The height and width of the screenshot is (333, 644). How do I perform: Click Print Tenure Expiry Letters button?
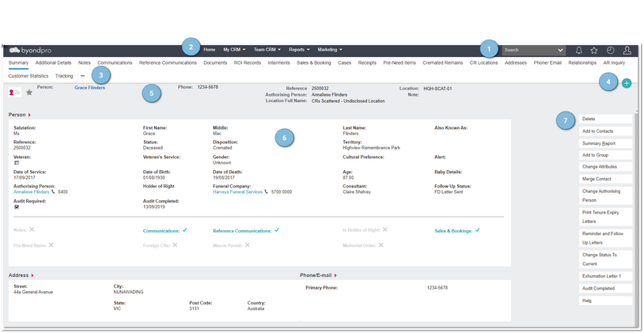(x=605, y=217)
